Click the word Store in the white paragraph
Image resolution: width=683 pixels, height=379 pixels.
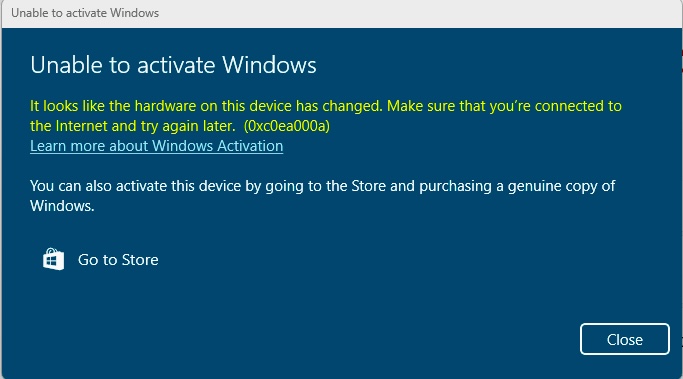pos(369,186)
